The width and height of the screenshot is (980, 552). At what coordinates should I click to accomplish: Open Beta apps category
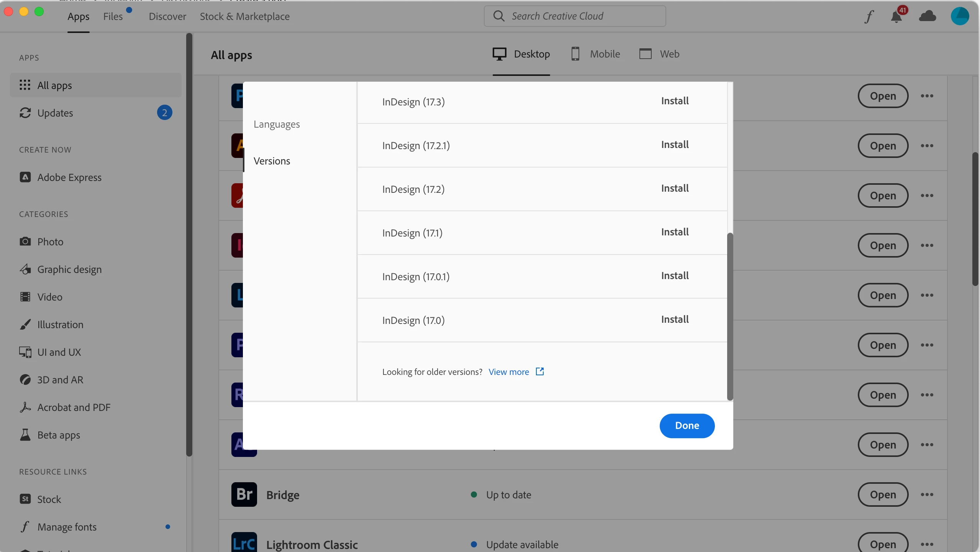tap(58, 435)
